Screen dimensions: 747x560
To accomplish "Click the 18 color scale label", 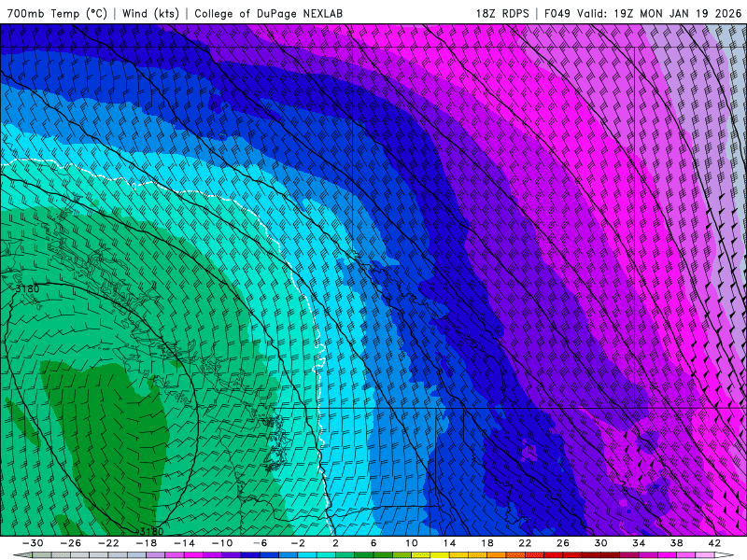I will click(x=486, y=543).
